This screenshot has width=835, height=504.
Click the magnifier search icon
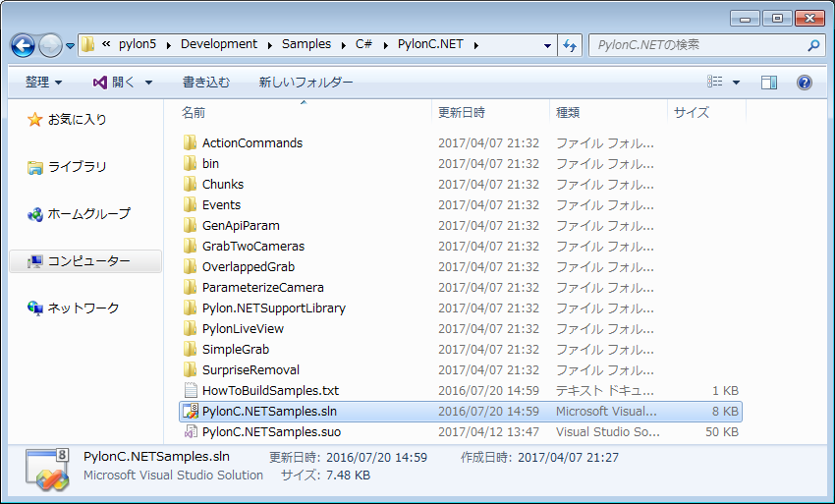click(813, 46)
